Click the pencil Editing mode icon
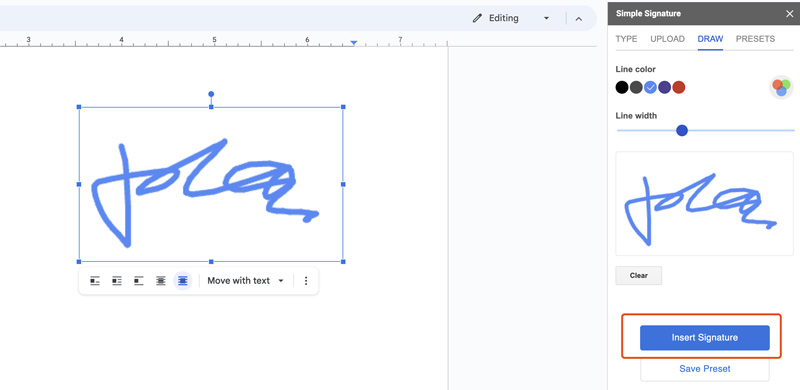This screenshot has width=800, height=390. click(x=477, y=18)
